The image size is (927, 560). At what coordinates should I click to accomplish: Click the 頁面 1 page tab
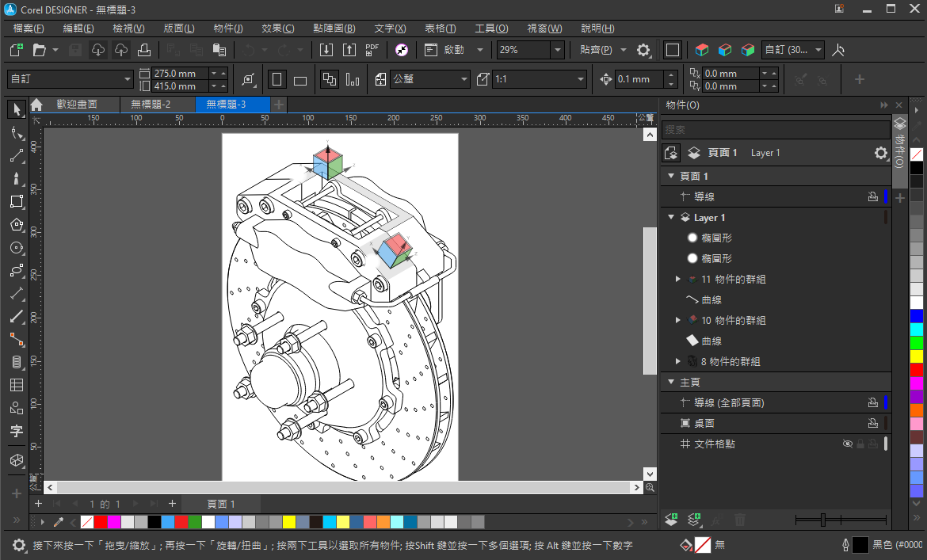(x=221, y=504)
